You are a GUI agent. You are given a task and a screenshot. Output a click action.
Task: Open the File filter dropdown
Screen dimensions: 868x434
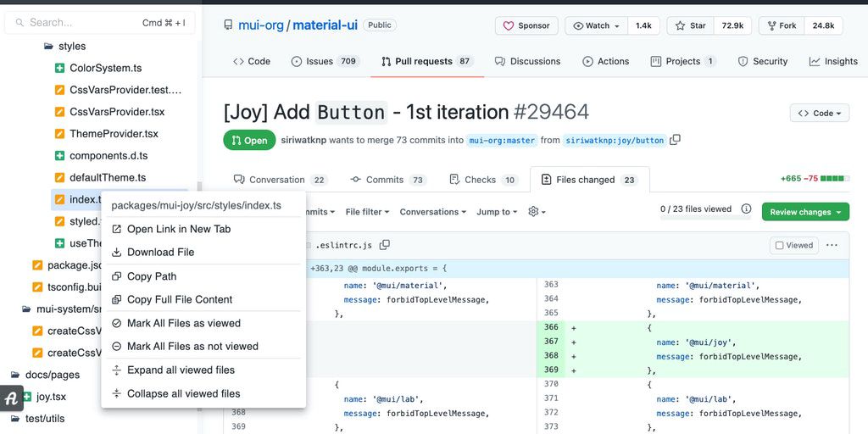pyautogui.click(x=367, y=212)
